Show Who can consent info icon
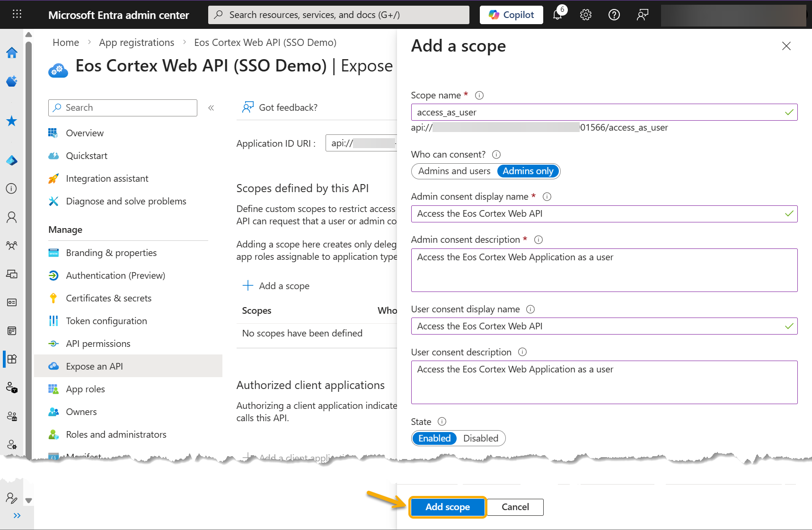Image resolution: width=812 pixels, height=530 pixels. [496, 155]
